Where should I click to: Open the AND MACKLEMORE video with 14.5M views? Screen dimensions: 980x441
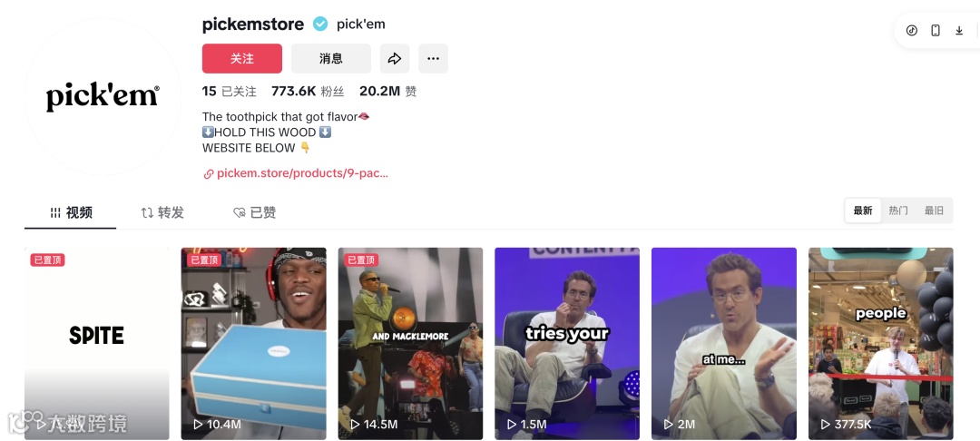click(411, 344)
